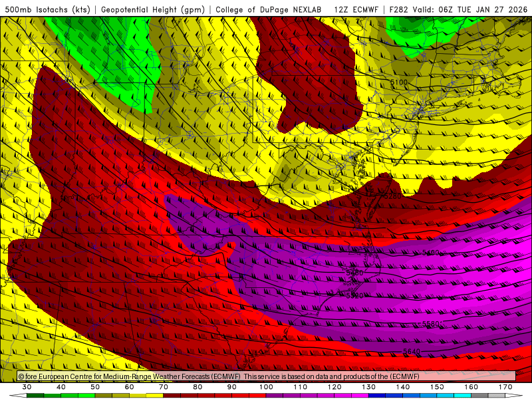Click the 90 color scale label
Screen dimensions: 532x399
[x=232, y=387]
